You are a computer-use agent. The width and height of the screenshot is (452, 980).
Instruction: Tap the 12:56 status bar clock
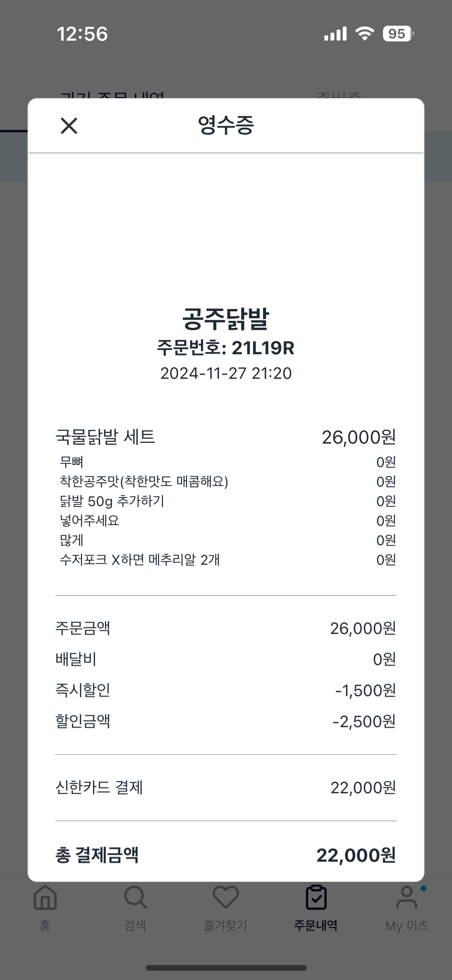point(82,34)
